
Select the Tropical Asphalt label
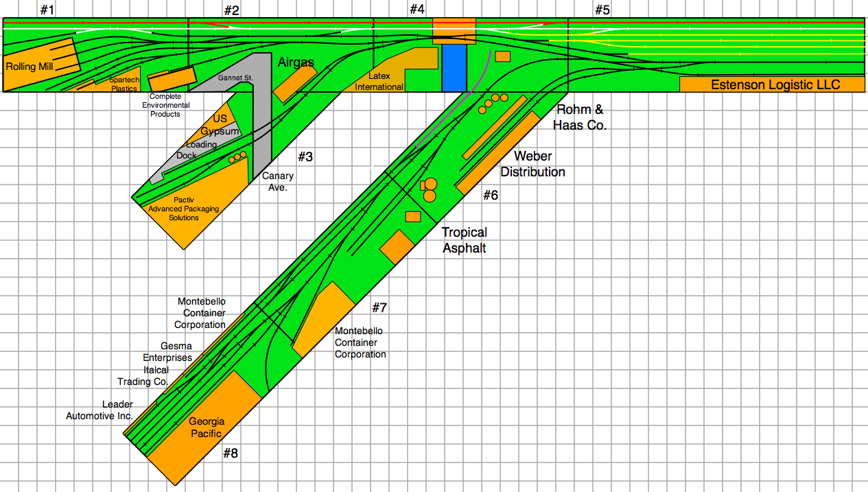coord(464,240)
